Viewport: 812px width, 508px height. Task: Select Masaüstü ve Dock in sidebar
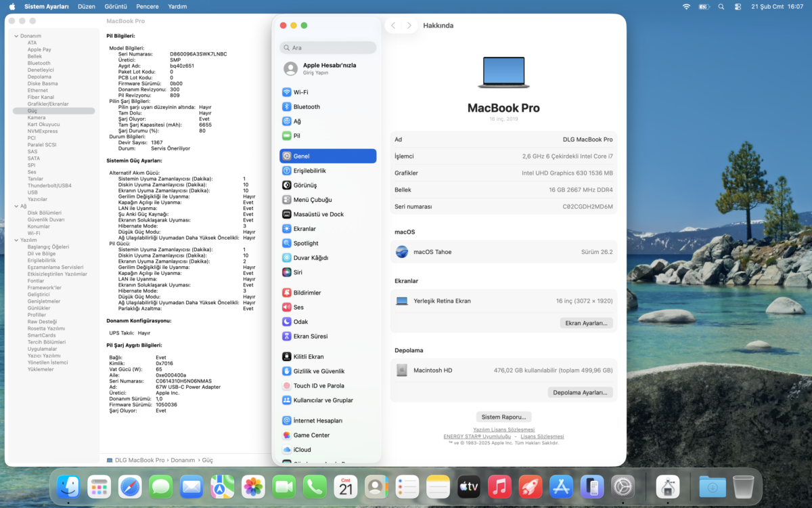[x=328, y=214]
